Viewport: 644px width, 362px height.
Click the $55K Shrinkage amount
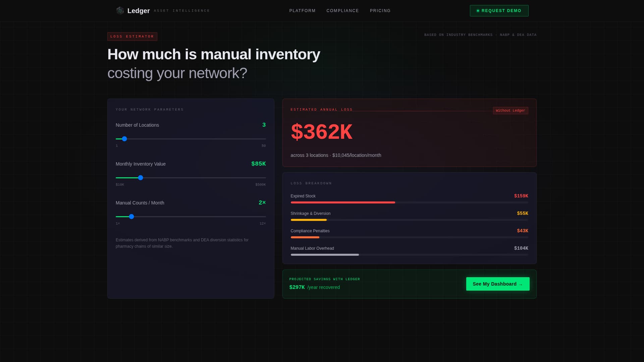523,214
